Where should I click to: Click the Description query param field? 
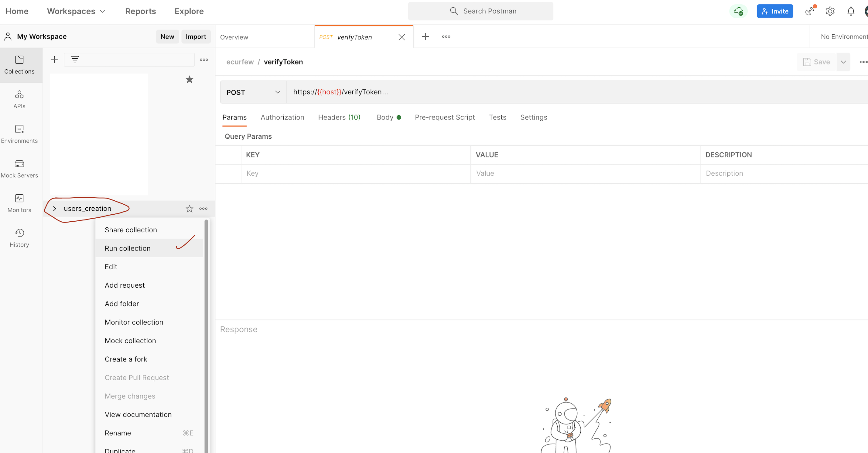(784, 173)
